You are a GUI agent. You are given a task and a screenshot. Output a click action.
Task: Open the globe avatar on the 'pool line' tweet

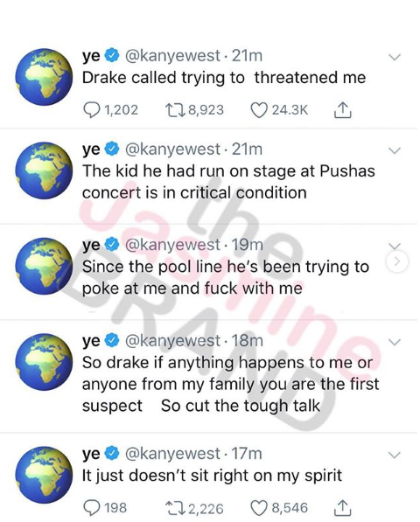pyautogui.click(x=44, y=267)
